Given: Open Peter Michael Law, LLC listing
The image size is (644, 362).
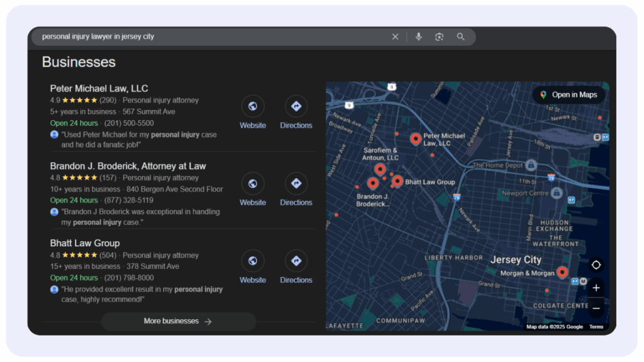Looking at the screenshot, I should tap(99, 89).
